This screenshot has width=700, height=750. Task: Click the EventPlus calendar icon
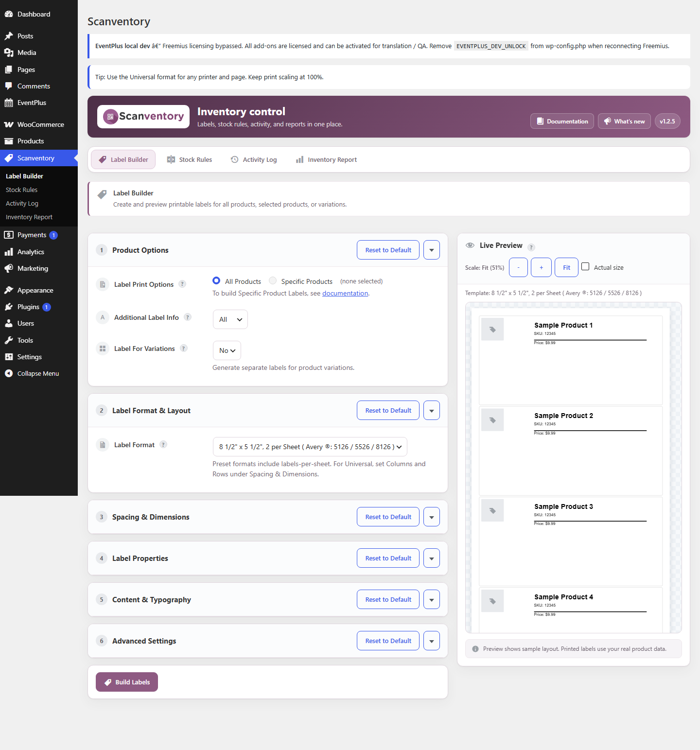[x=9, y=103]
